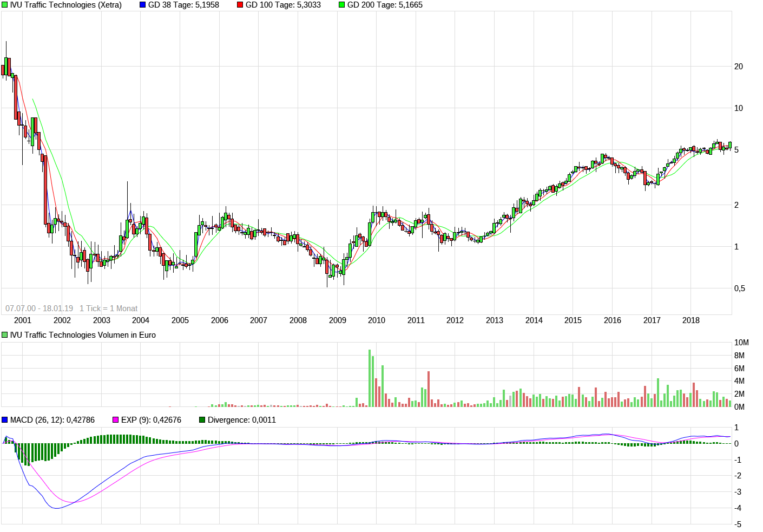Click the 0M label on the volume axis
The image size is (763, 532).
pos(739,407)
